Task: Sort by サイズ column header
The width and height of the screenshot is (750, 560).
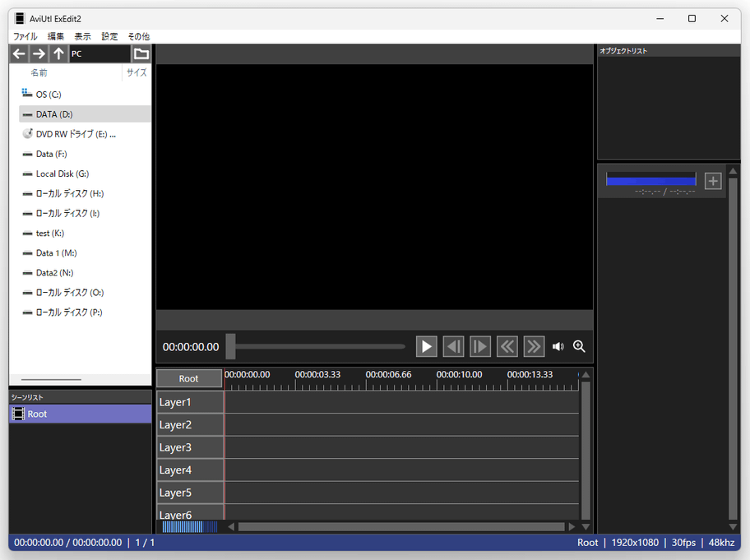Action: click(x=137, y=72)
